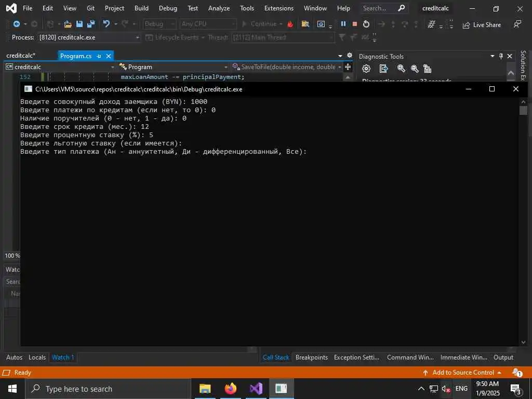Click the console window system menu icon
This screenshot has height=399, width=532.
coord(29,89)
